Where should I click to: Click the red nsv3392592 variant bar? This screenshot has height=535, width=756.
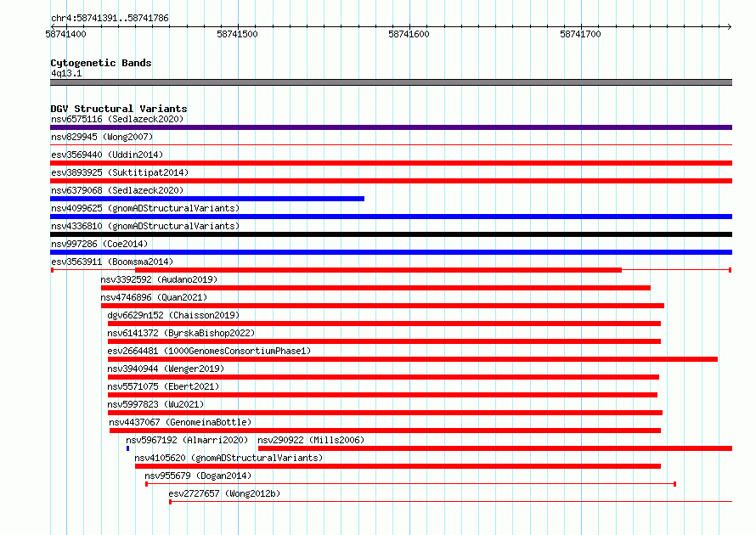click(375, 288)
